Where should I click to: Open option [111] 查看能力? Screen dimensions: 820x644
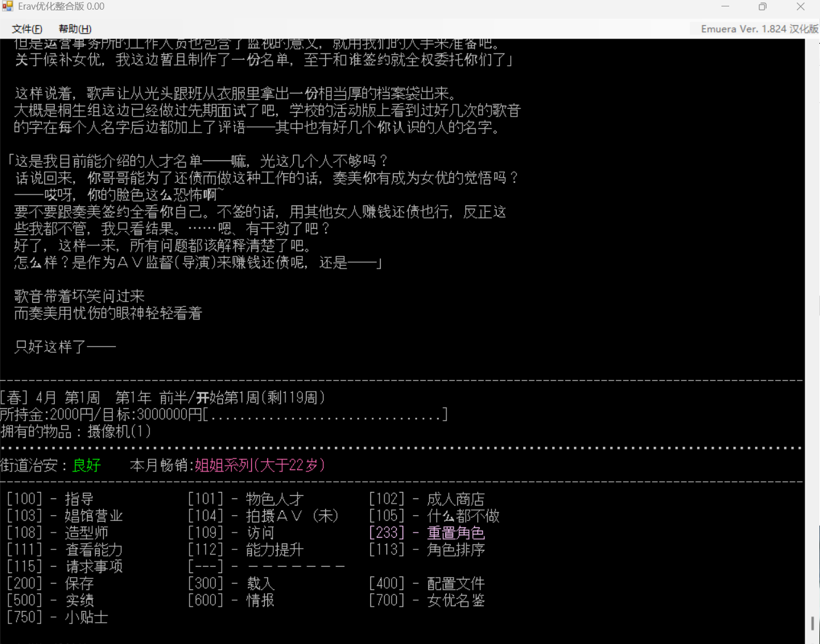point(64,549)
